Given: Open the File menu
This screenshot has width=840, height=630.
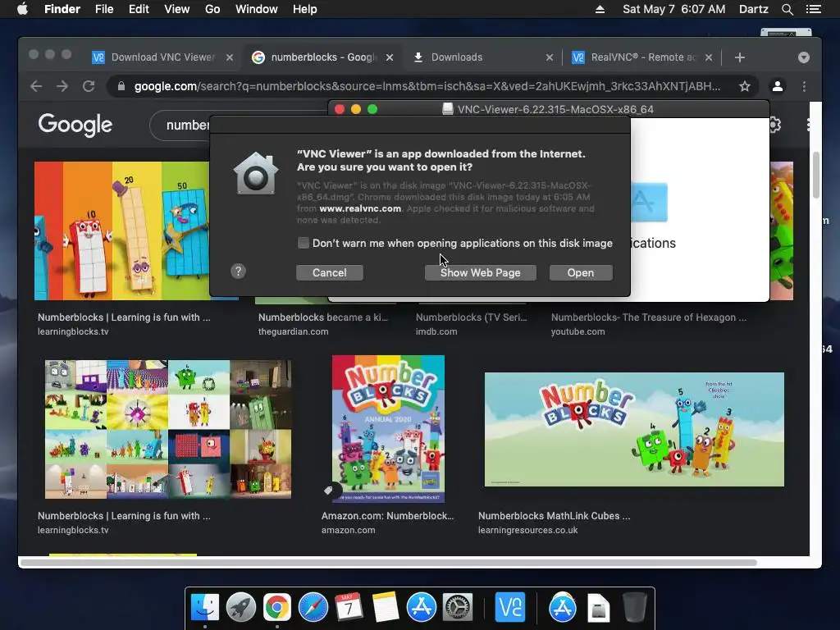Looking at the screenshot, I should [104, 9].
